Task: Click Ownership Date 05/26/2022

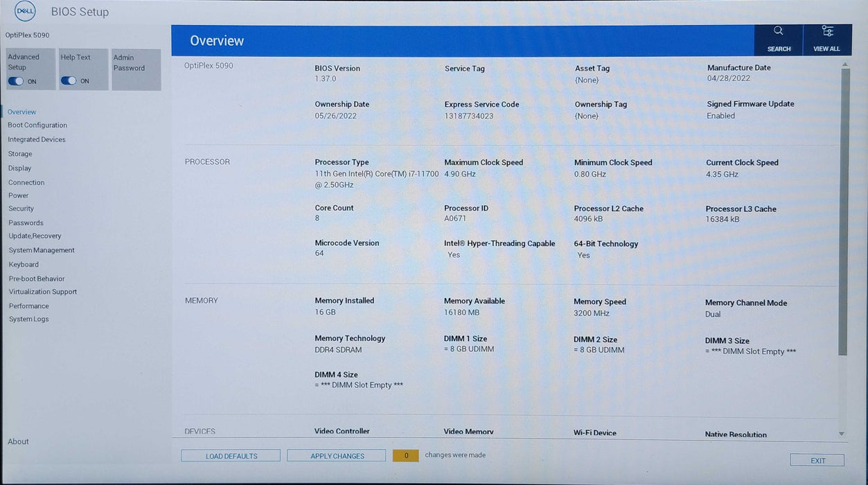Action: point(336,116)
